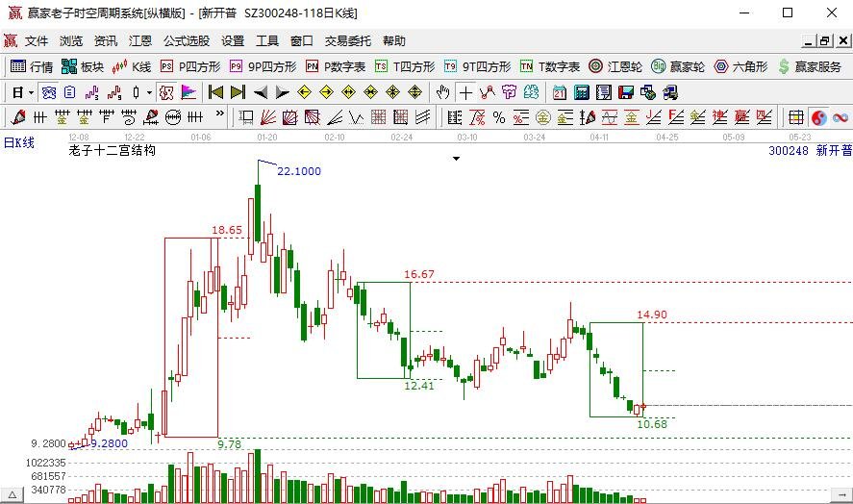The image size is (853, 504).
Task: Open the 文件 menu
Action: 37,40
